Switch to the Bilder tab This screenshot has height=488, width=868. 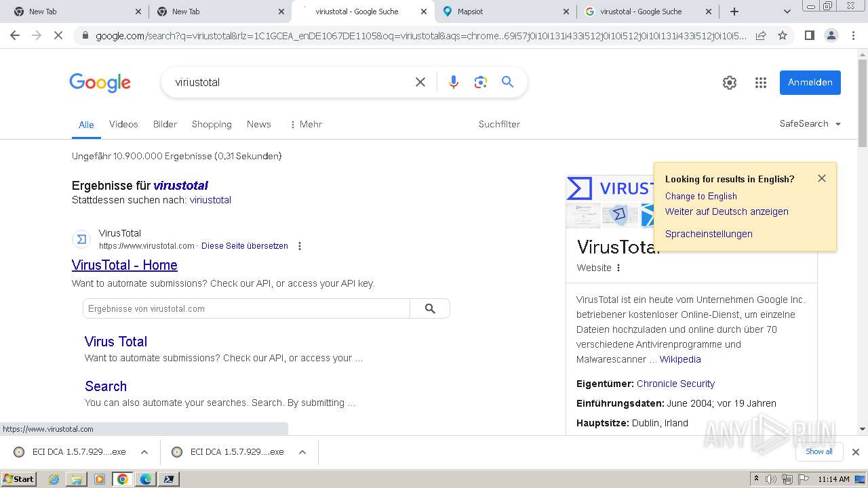click(165, 124)
